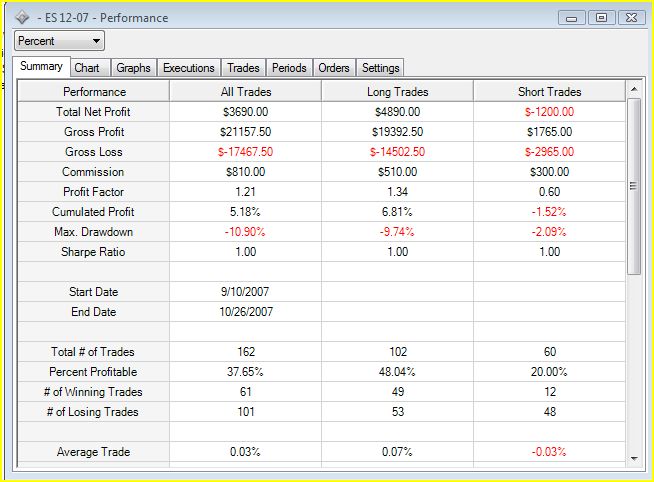This screenshot has width=654, height=482.
Task: Close the Performance window
Action: click(631, 18)
